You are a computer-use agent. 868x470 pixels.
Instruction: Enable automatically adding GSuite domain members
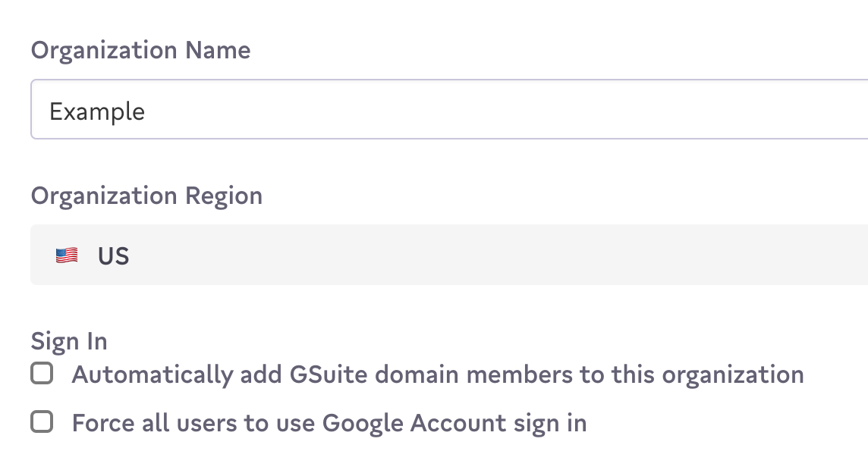(x=42, y=374)
